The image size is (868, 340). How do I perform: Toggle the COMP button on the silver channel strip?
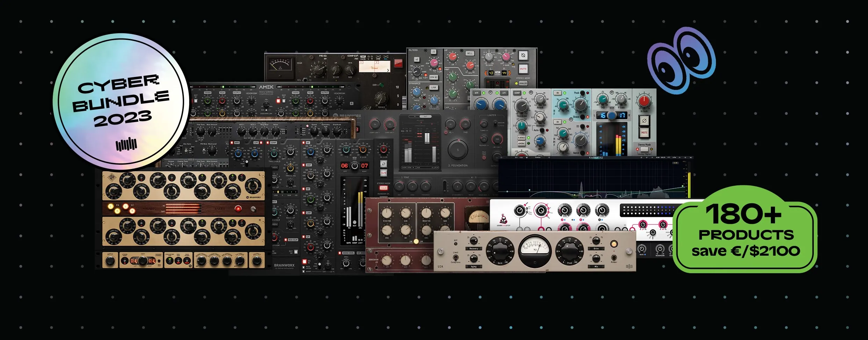(517, 93)
